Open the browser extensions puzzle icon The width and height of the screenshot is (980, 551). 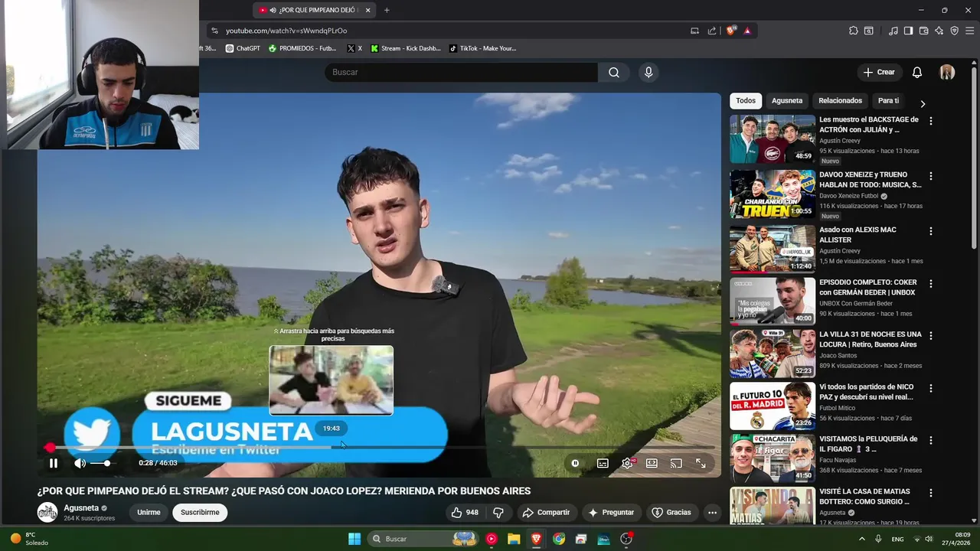[854, 31]
